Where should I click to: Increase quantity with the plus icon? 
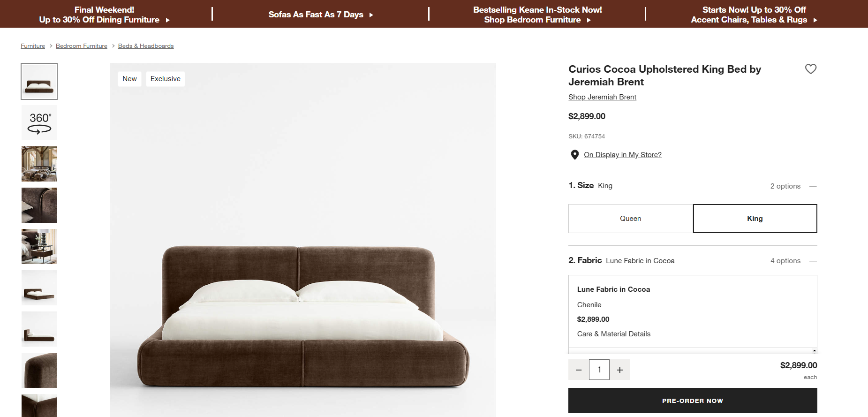(x=620, y=370)
